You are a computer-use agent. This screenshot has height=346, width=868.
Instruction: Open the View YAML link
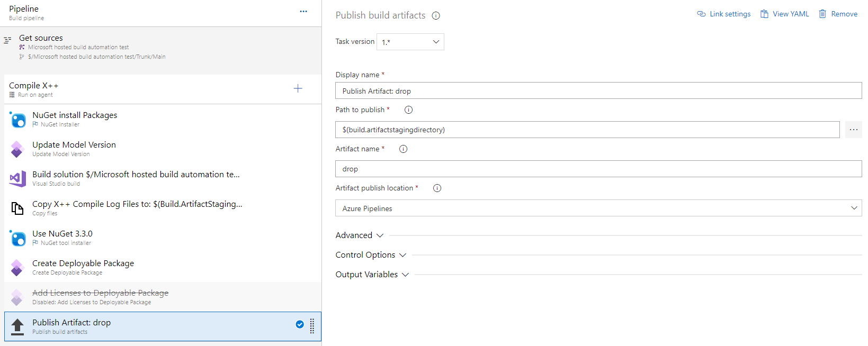coord(785,14)
